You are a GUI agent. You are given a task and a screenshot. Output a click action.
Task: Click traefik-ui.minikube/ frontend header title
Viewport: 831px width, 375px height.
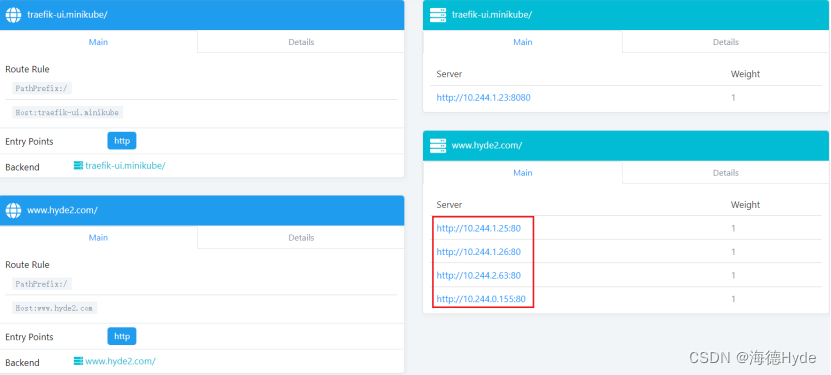67,15
